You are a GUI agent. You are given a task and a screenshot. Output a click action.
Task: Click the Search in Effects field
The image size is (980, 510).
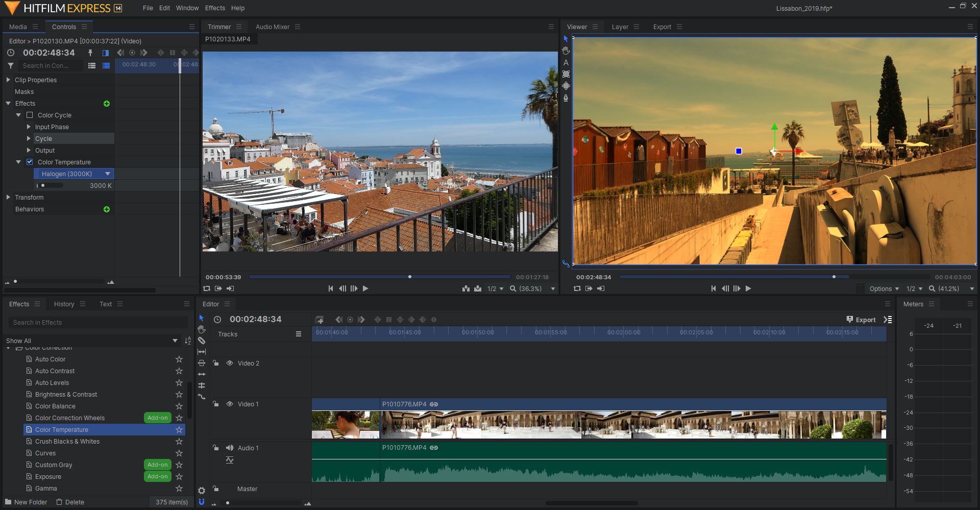click(x=97, y=323)
